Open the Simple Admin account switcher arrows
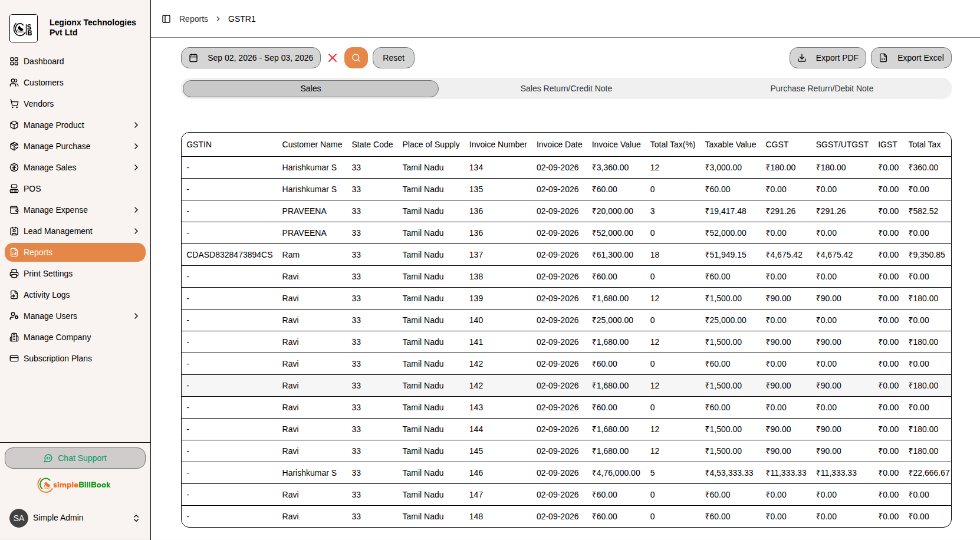Viewport: 980px width, 540px height. 136,518
